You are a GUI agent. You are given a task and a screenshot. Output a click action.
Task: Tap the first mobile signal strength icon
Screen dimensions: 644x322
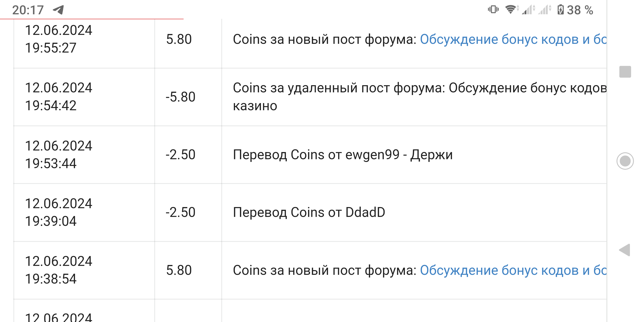coord(528,10)
